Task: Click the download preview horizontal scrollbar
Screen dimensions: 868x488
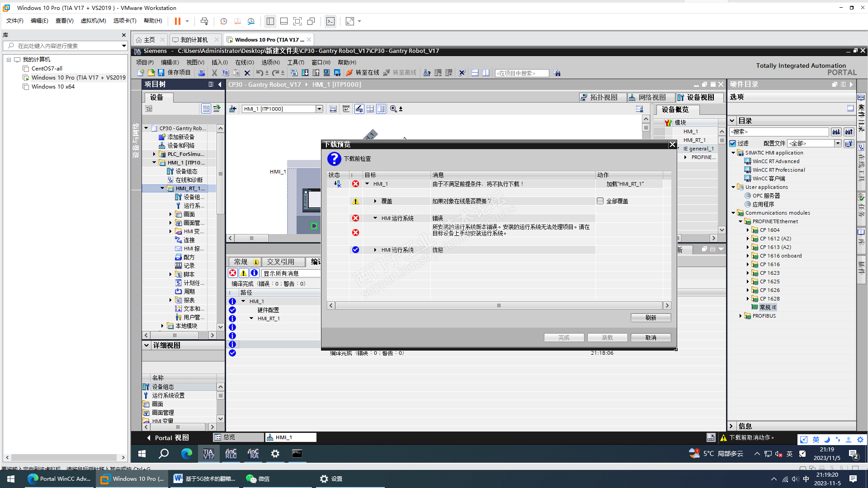Action: coord(499,306)
